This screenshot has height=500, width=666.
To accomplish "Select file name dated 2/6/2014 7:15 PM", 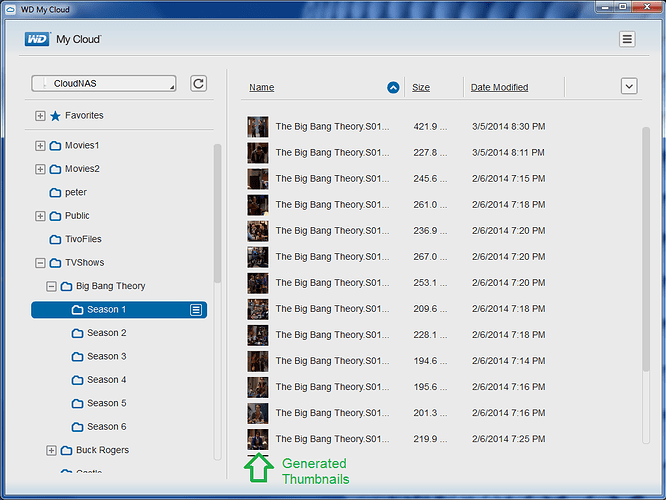I will (332, 179).
